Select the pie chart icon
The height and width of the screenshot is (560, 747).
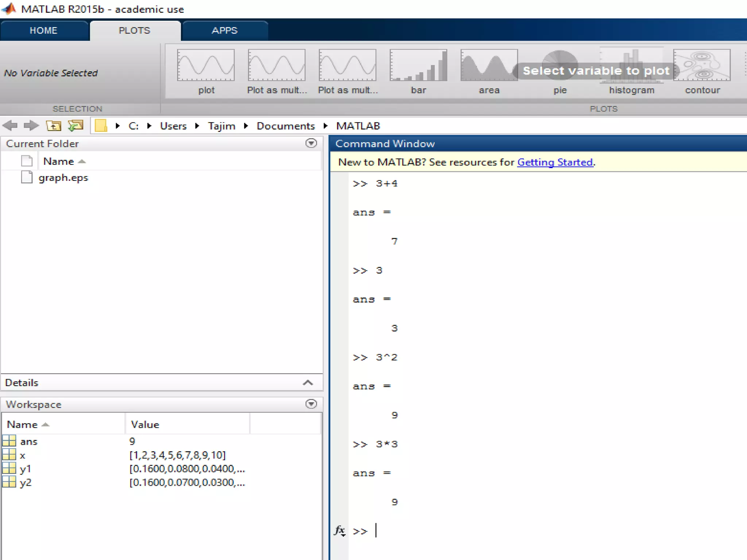[x=560, y=65]
